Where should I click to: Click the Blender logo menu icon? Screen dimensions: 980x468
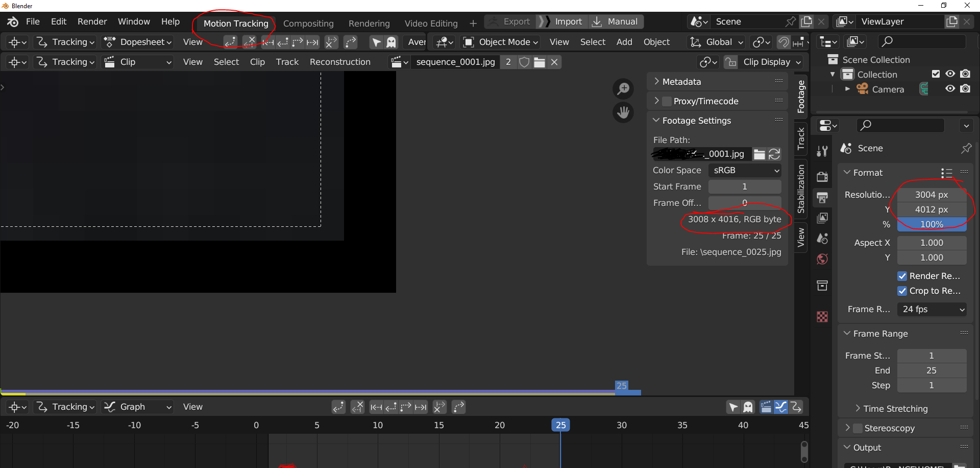coord(13,22)
